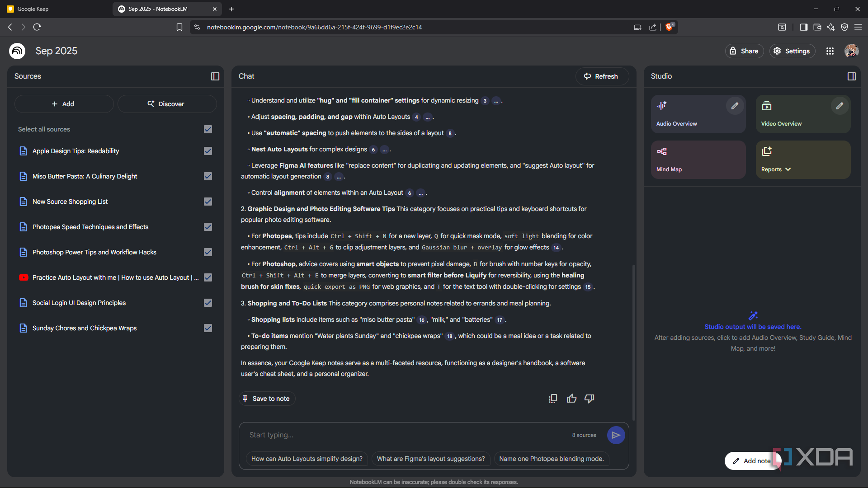Open the browser hamburger menu

point(858,27)
